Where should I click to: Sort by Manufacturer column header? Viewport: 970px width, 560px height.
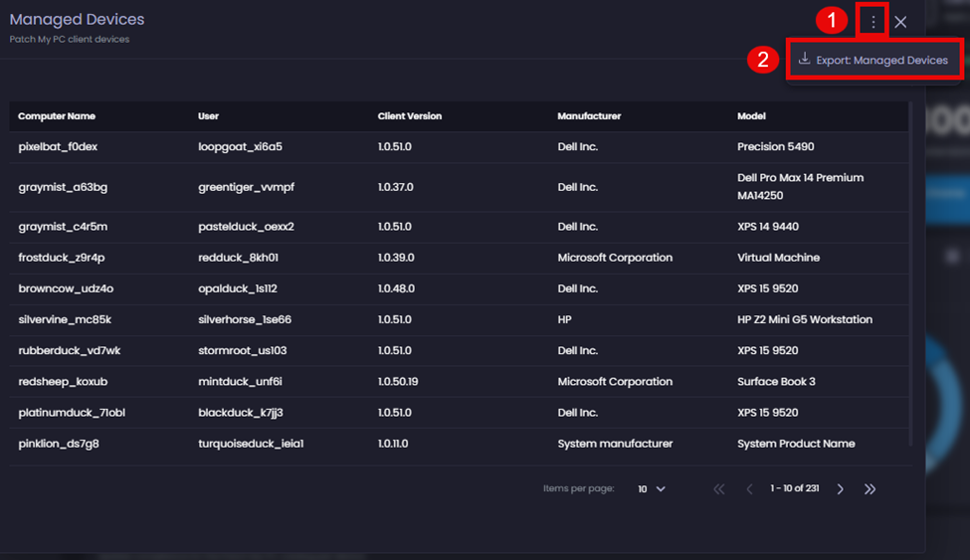tap(589, 115)
